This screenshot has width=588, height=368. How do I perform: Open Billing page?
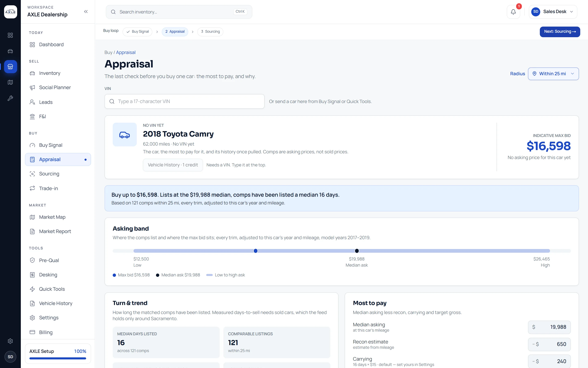click(58, 332)
